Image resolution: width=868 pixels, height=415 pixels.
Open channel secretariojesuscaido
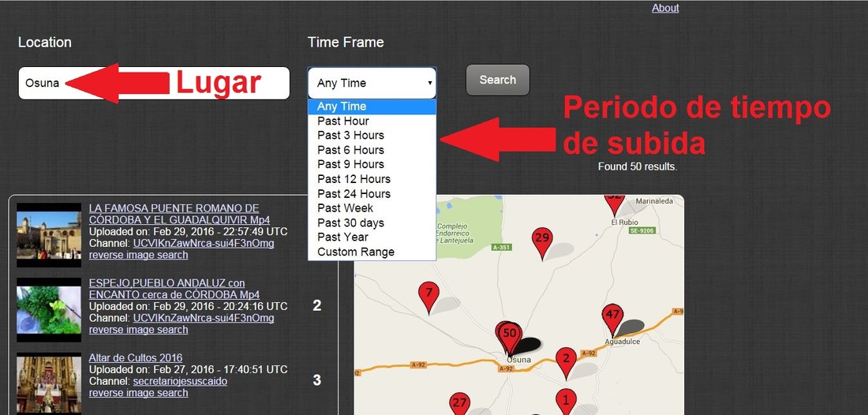tap(180, 382)
